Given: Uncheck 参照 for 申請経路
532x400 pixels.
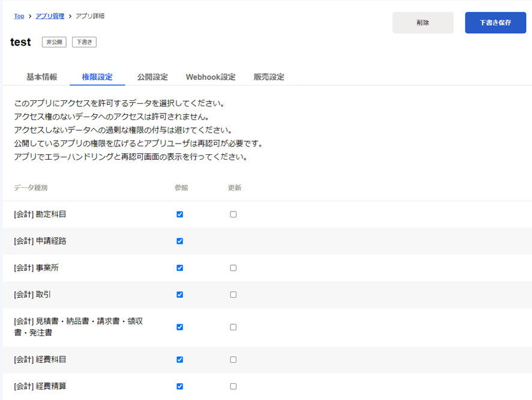Looking at the screenshot, I should (180, 241).
